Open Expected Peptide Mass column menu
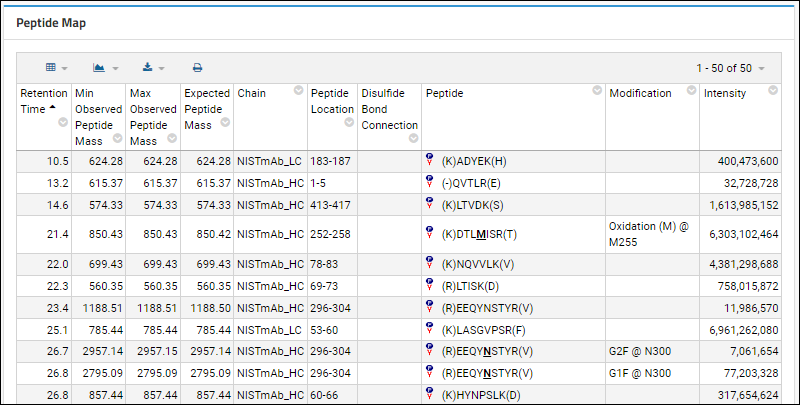This screenshot has height=405, width=800. pos(225,122)
